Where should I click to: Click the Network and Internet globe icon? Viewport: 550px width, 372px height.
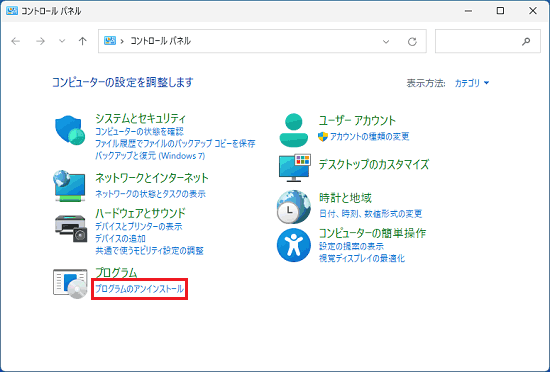tap(69, 186)
